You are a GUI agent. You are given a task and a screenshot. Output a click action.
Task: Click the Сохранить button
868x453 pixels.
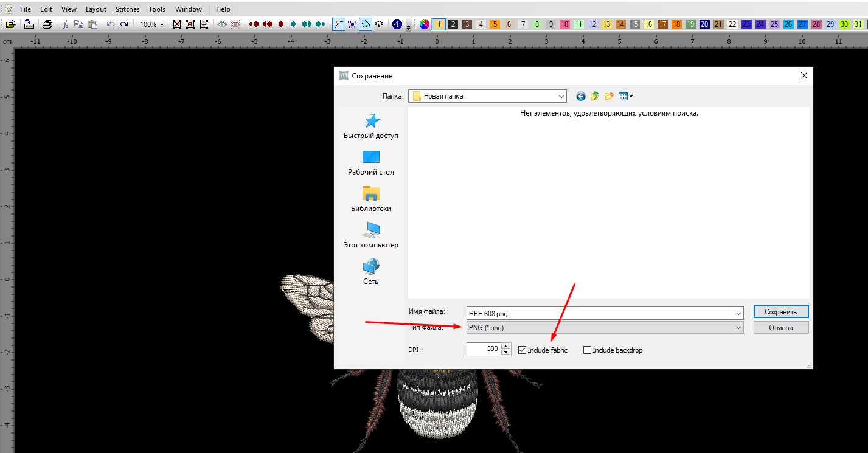click(x=780, y=312)
